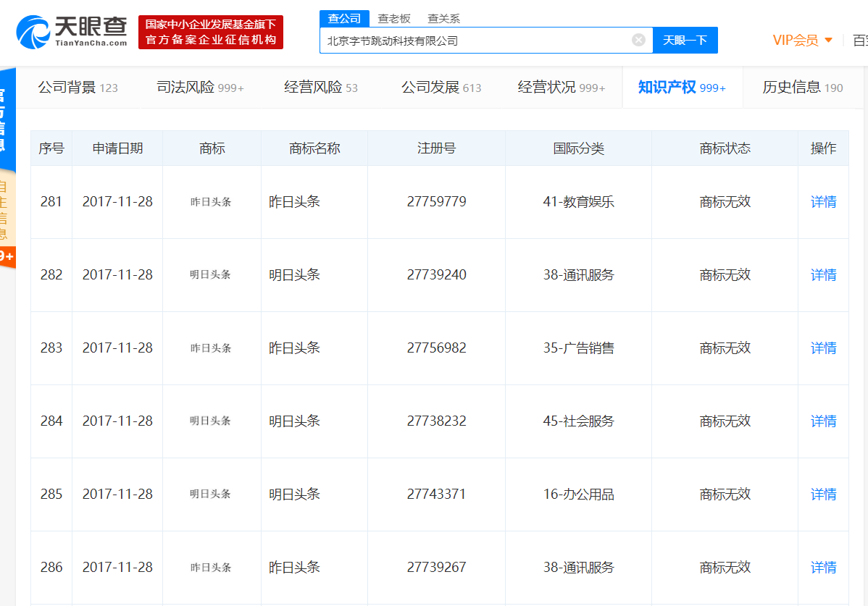Click the company name search input field

tap(475, 41)
